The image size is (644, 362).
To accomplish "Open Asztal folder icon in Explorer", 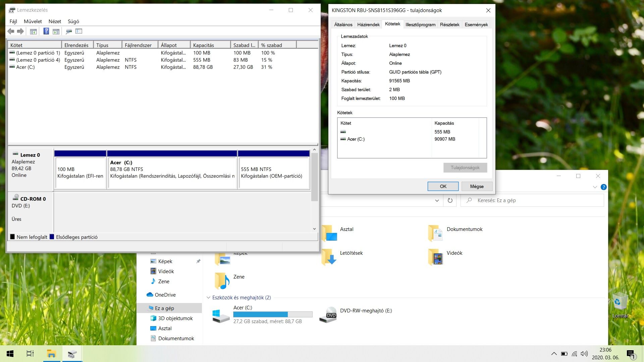I will (329, 233).
